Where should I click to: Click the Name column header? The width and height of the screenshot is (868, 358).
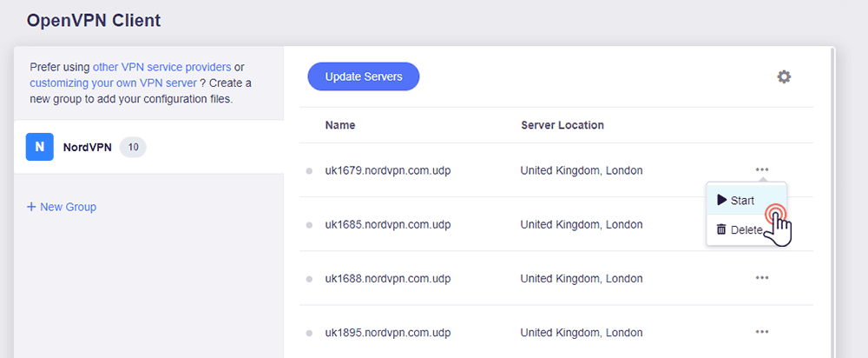pos(340,125)
